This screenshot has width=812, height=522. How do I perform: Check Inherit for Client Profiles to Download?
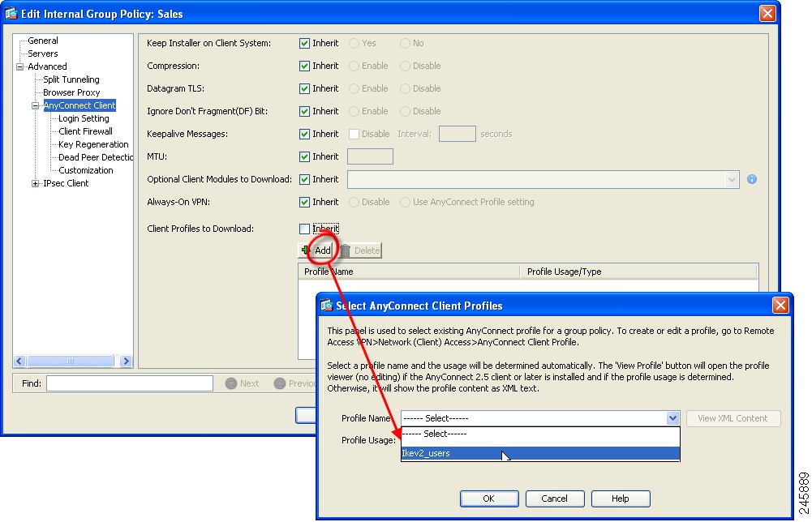pyautogui.click(x=304, y=229)
